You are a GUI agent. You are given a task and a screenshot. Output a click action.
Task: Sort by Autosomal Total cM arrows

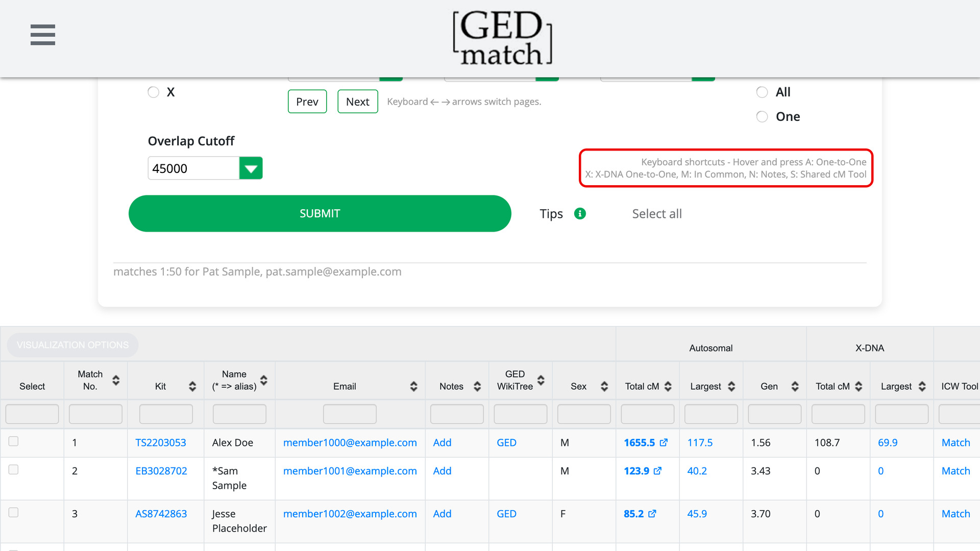[668, 386]
